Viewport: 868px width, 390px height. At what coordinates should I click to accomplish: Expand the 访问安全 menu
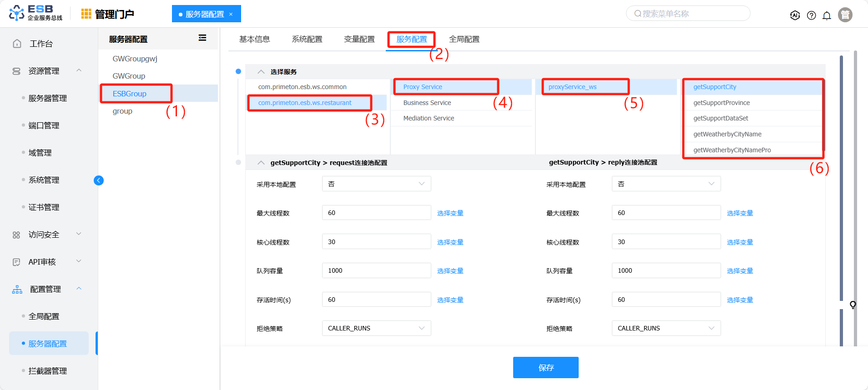pyautogui.click(x=79, y=234)
